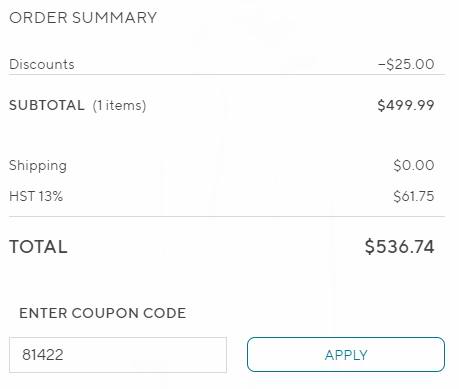Place cursor on the 81422 code text

[43, 355]
